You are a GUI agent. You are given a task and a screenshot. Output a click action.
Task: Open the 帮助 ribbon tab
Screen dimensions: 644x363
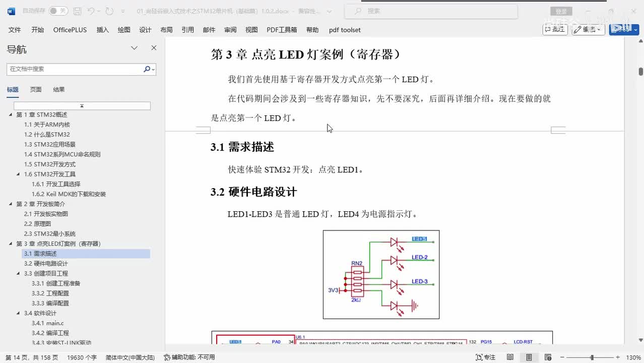click(312, 30)
